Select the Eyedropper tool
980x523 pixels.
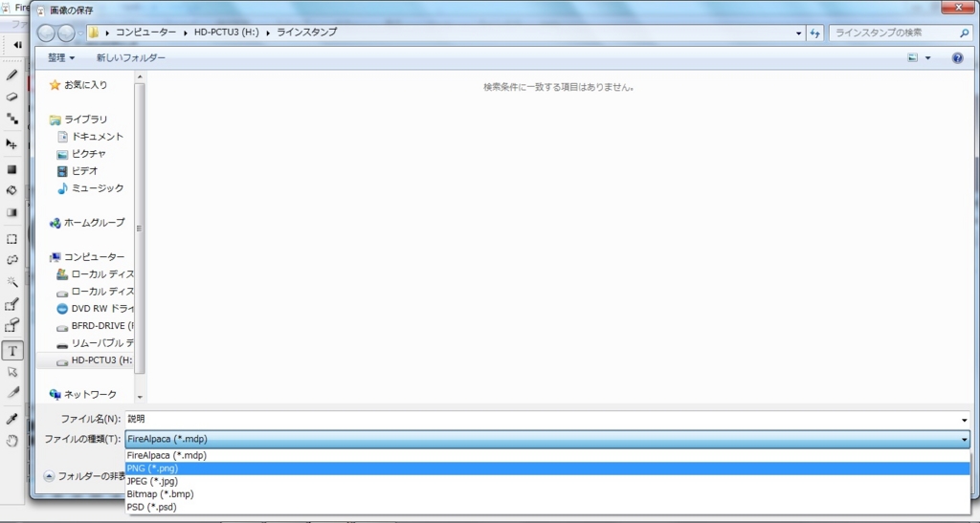[11, 419]
